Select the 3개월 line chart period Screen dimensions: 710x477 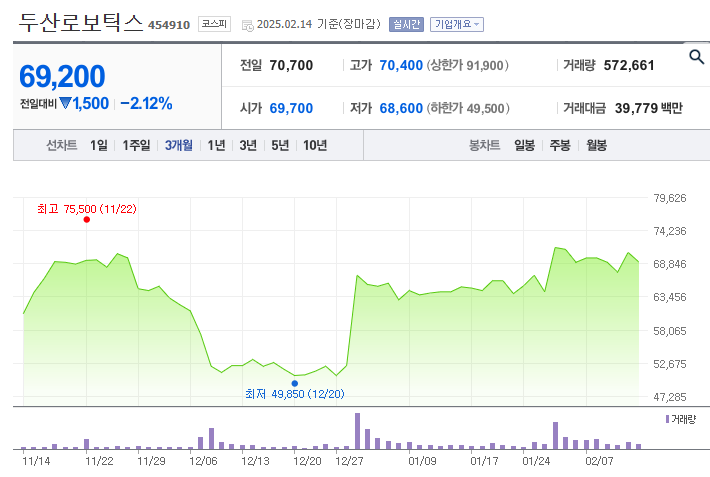[178, 145]
